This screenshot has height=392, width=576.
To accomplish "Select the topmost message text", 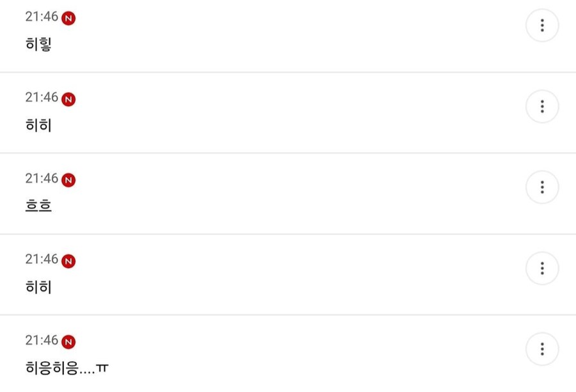I will [x=38, y=44].
